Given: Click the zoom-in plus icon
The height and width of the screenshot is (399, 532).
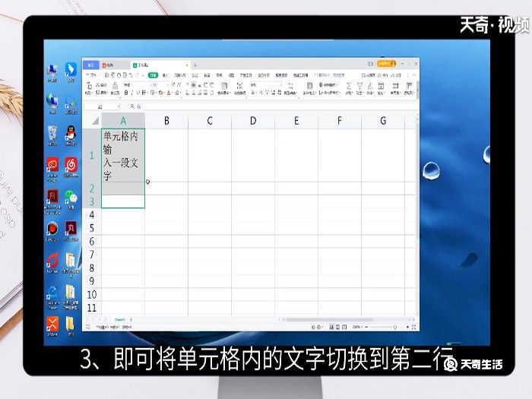Looking at the screenshot, I should pos(407,327).
